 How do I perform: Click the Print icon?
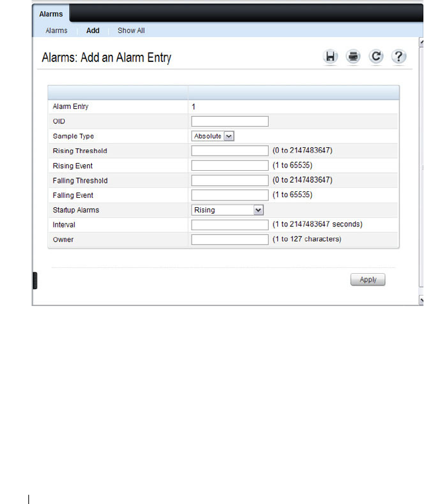[x=353, y=57]
